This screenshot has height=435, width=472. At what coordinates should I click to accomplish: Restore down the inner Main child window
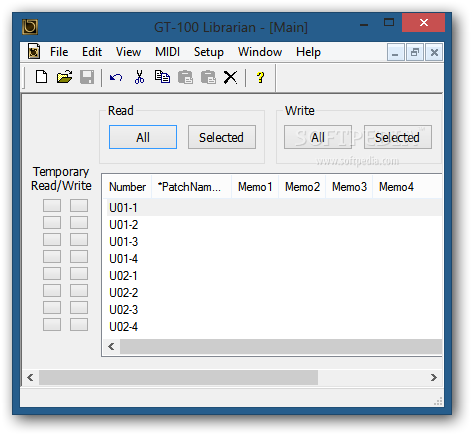click(415, 52)
